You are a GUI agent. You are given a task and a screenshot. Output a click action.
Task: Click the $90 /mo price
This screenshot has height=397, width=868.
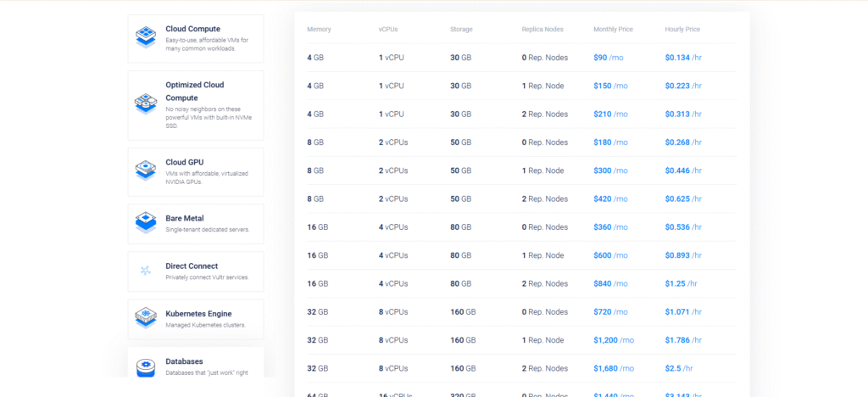click(x=610, y=58)
